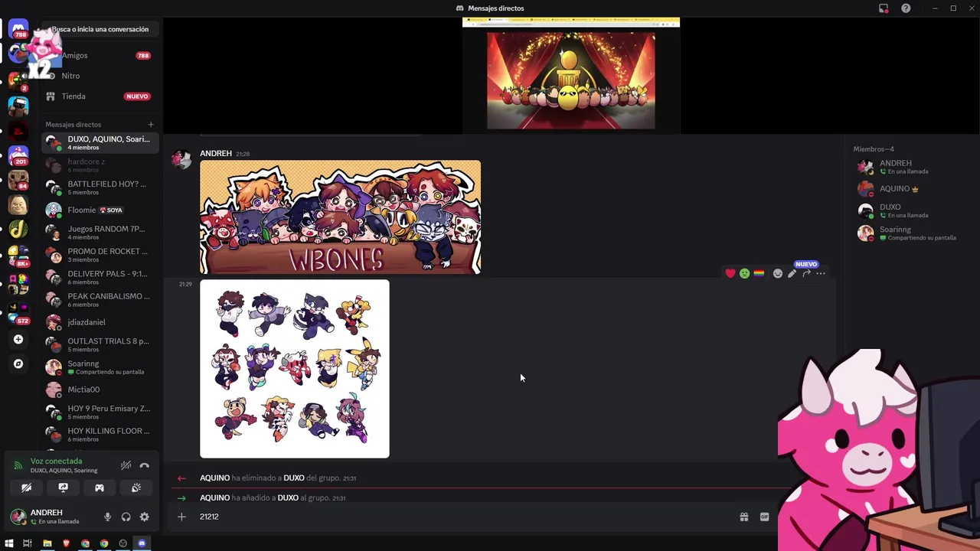Open OUTLAST TRIALS 8 p... group chat
The height and width of the screenshot is (551, 980).
(100, 344)
